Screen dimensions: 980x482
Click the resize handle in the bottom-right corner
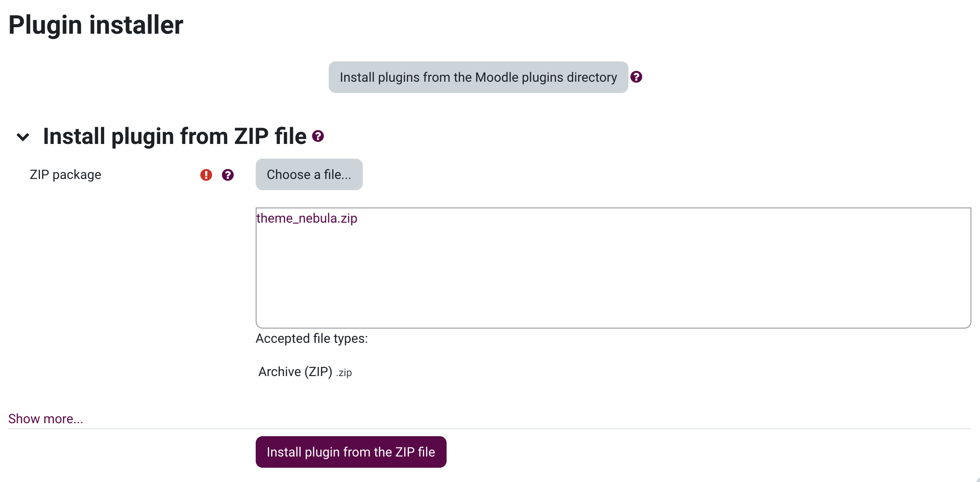pos(977,479)
